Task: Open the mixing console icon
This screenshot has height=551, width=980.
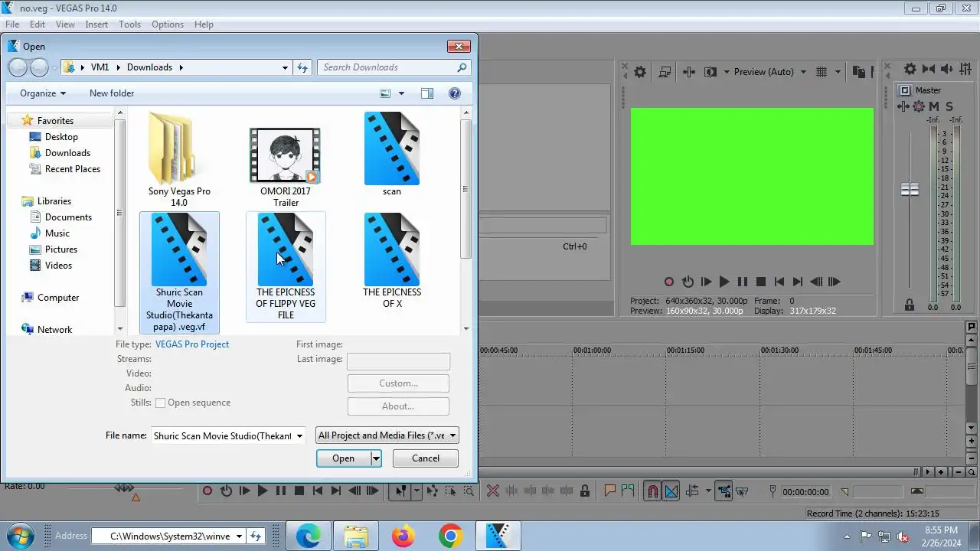Action: coord(965,69)
